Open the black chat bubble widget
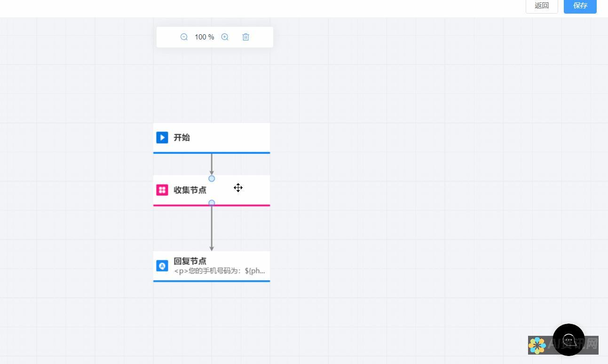This screenshot has width=608, height=364. click(x=569, y=340)
